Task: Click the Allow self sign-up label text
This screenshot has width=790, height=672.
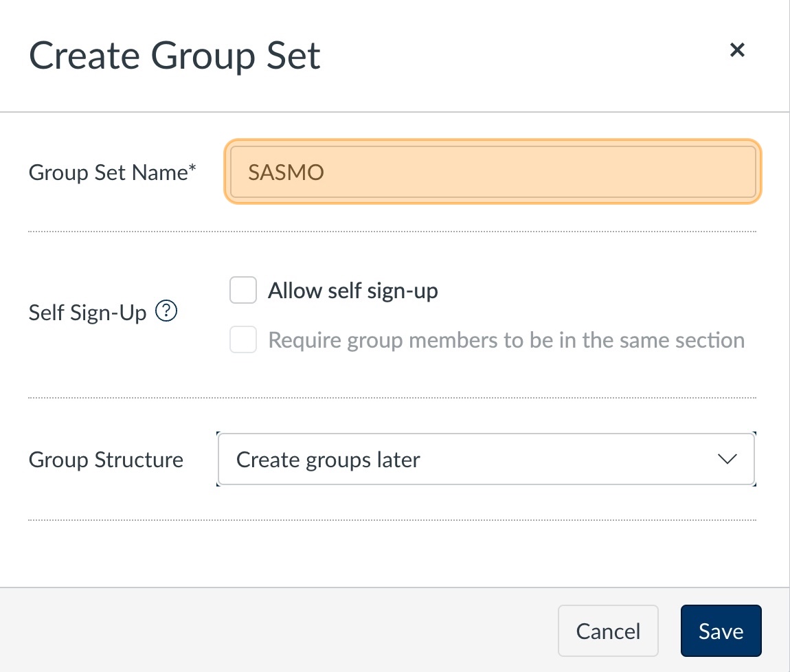Action: [x=353, y=290]
